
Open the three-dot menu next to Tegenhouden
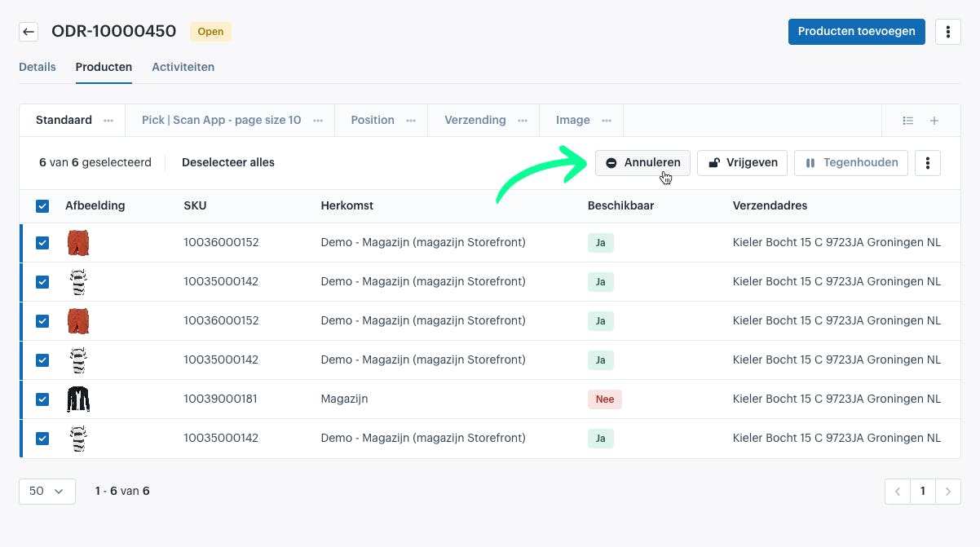click(x=928, y=163)
